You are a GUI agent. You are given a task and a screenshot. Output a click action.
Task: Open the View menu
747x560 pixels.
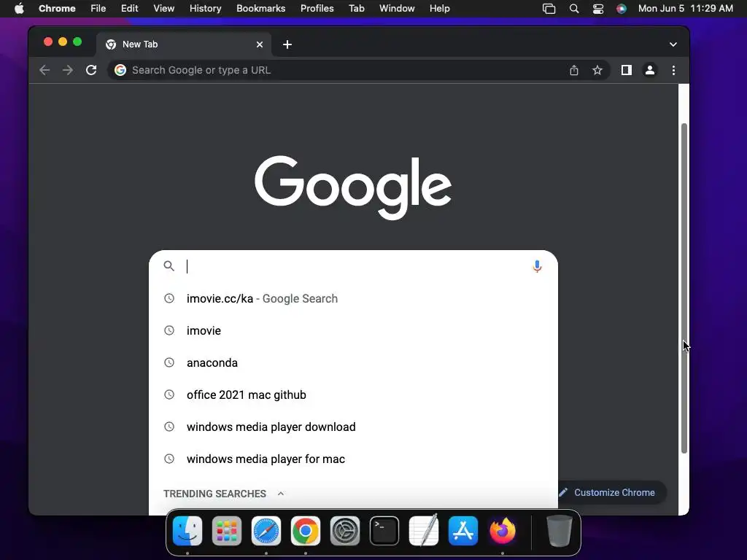click(163, 9)
